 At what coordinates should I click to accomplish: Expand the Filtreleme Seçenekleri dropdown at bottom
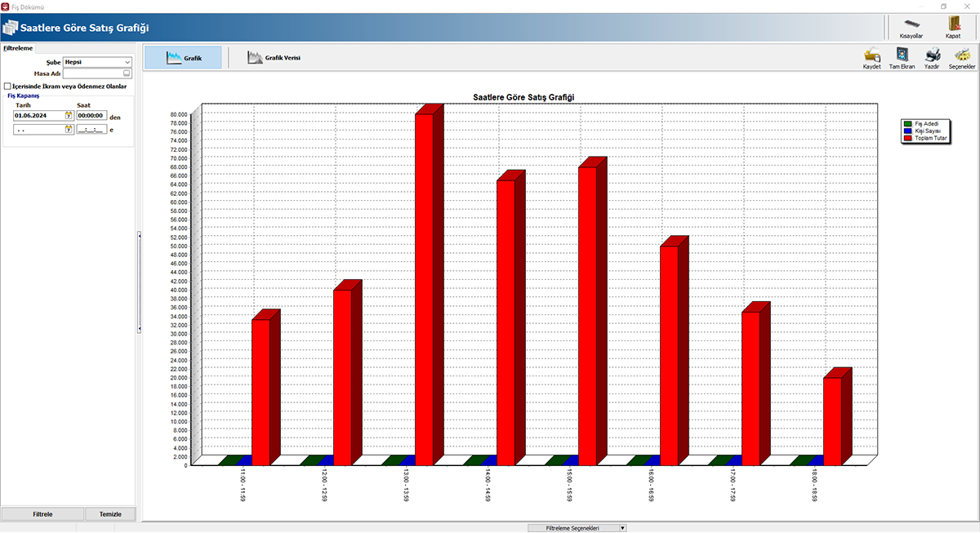pos(623,528)
